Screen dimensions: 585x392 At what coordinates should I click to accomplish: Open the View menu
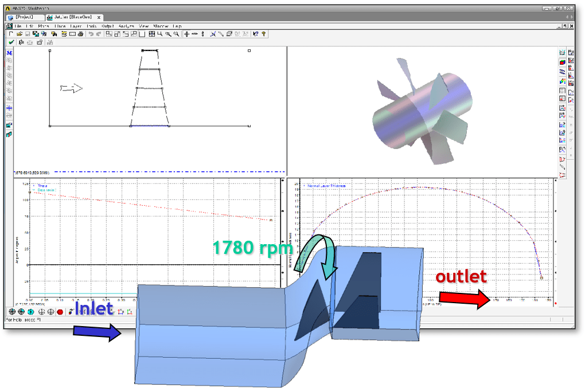(x=143, y=26)
